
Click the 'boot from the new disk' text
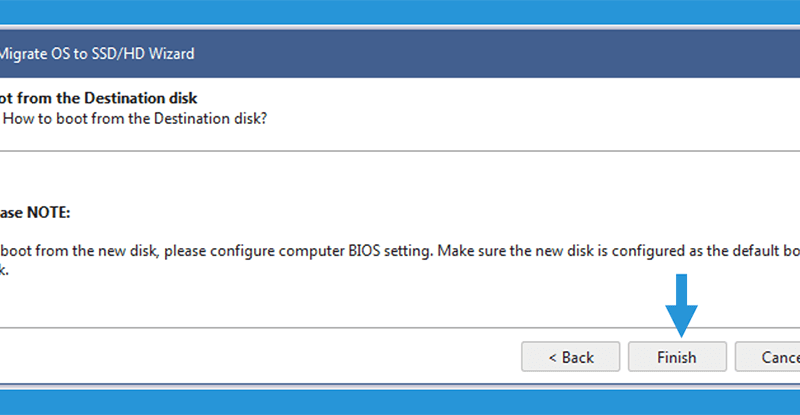[x=78, y=251]
